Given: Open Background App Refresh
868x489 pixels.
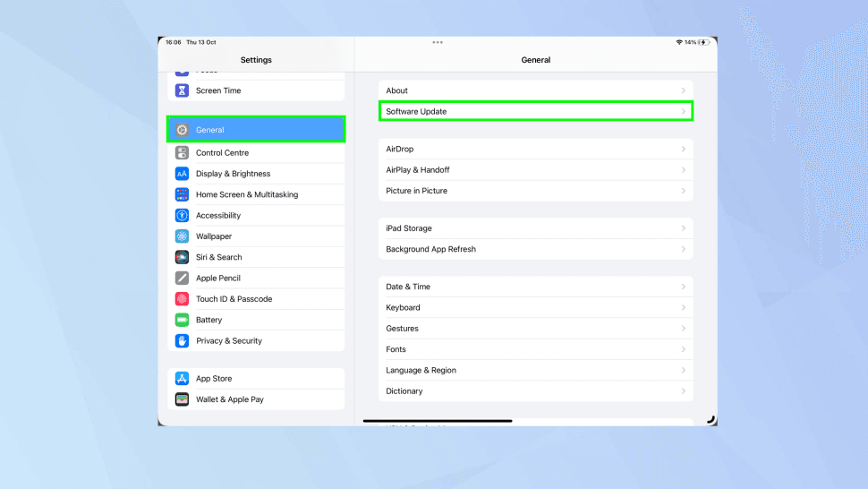Looking at the screenshot, I should (x=535, y=249).
